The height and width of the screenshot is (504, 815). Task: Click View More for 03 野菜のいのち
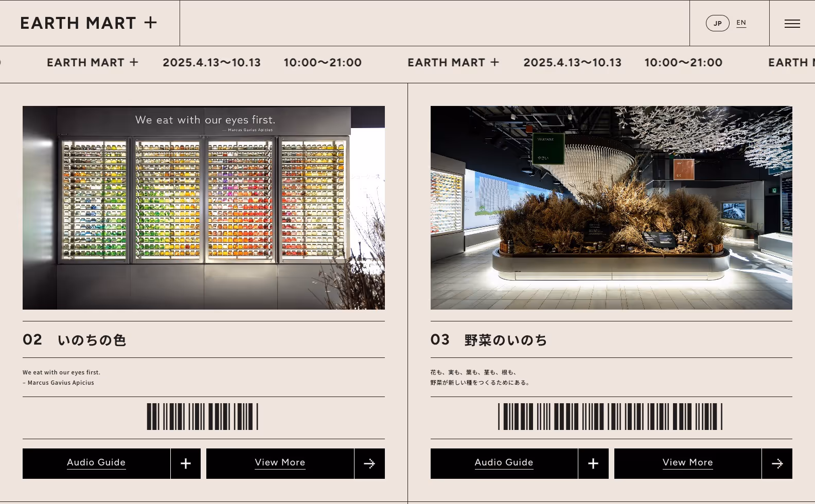coord(687,463)
